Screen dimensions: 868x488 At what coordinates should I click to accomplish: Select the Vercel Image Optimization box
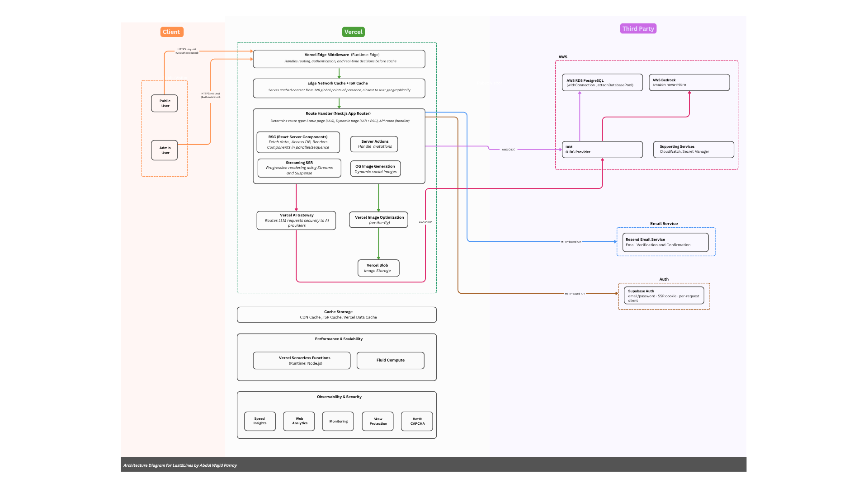point(379,220)
